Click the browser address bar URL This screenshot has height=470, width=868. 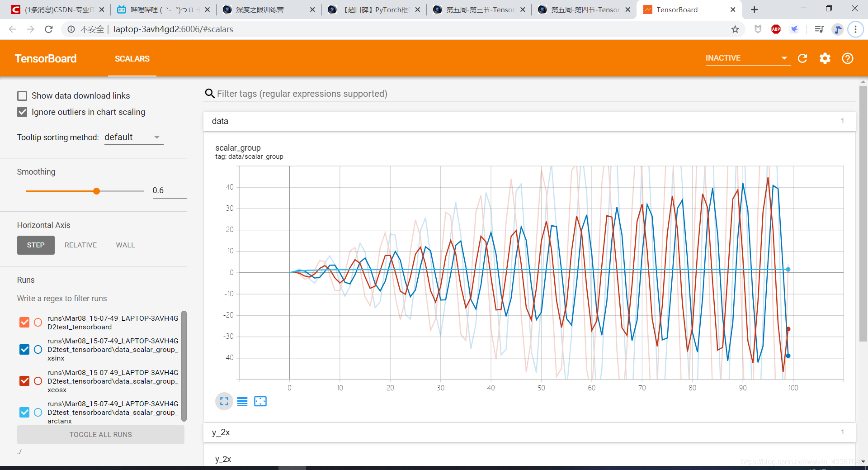pyautogui.click(x=173, y=29)
